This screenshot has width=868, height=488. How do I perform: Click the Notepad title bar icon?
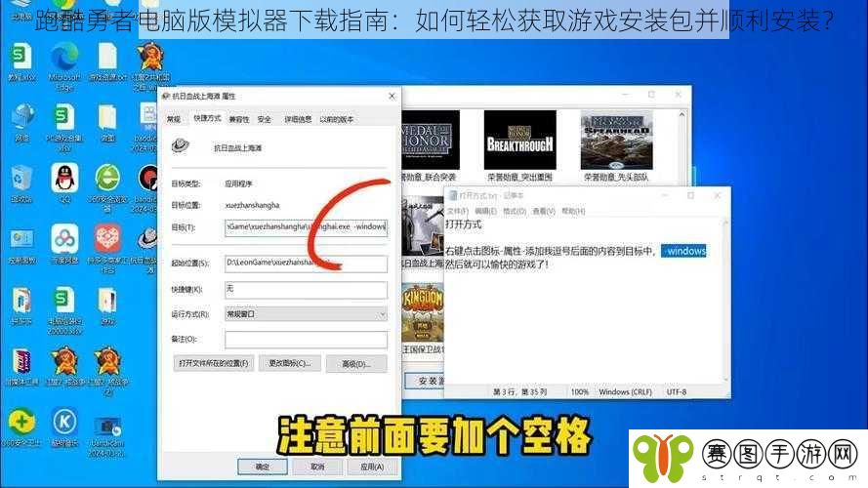click(x=453, y=196)
